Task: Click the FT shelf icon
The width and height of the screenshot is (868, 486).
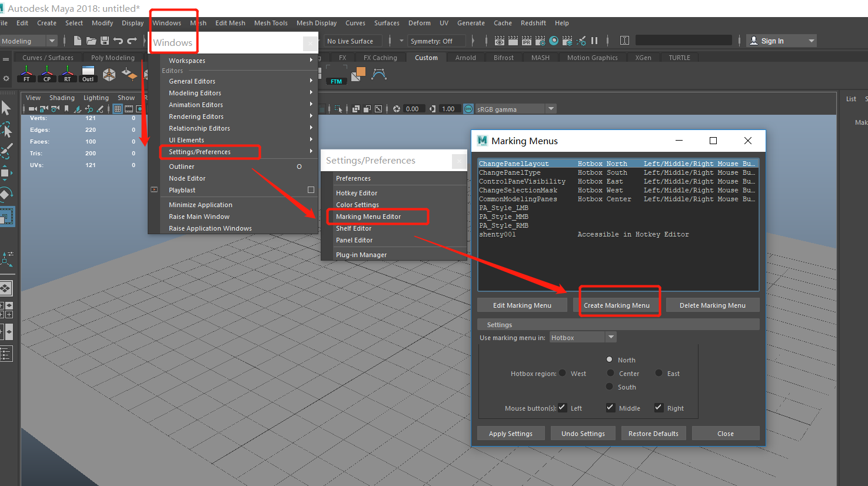Action: click(x=26, y=74)
